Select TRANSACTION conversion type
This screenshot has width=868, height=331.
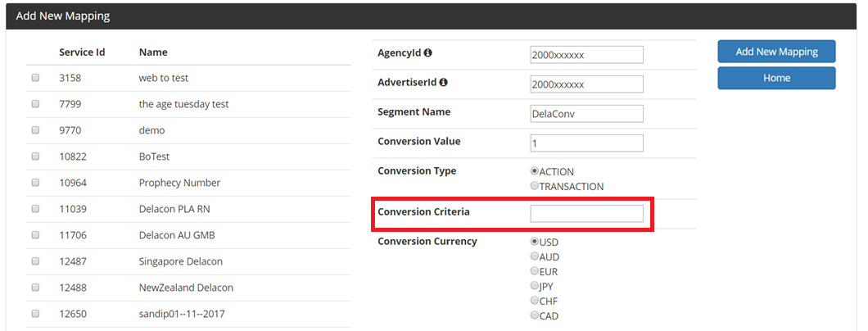[534, 186]
